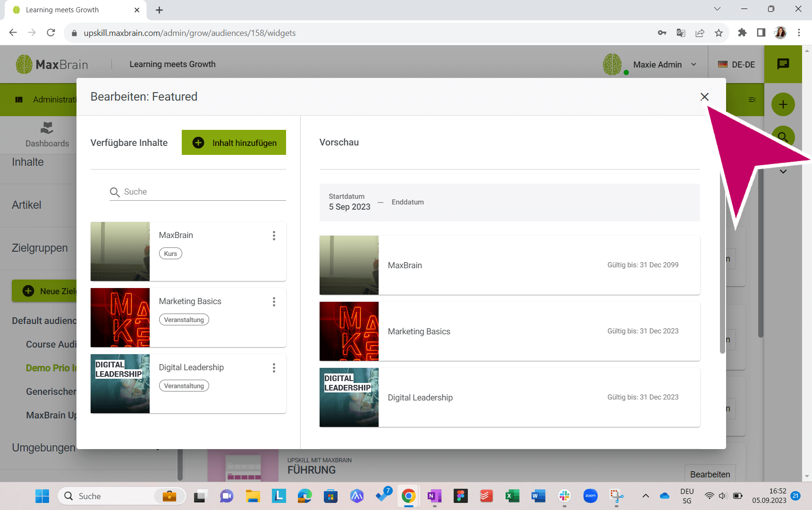The image size is (812, 510).
Task: Open a new browser tab
Action: point(159,10)
